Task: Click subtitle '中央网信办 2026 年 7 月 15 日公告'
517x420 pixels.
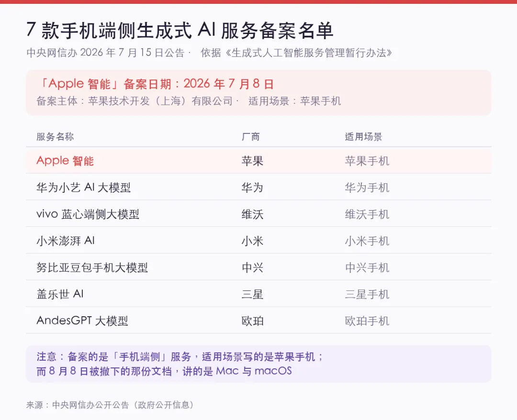Action: coord(105,53)
